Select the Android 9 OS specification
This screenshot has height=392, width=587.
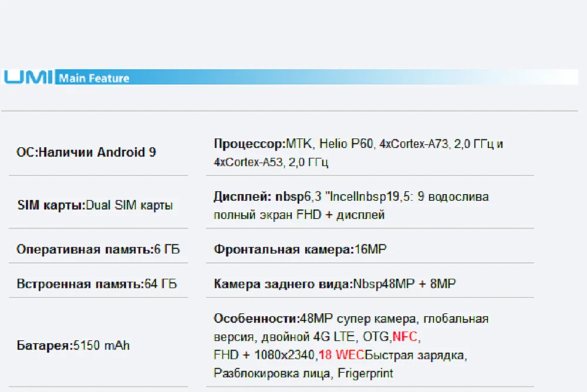pos(86,153)
